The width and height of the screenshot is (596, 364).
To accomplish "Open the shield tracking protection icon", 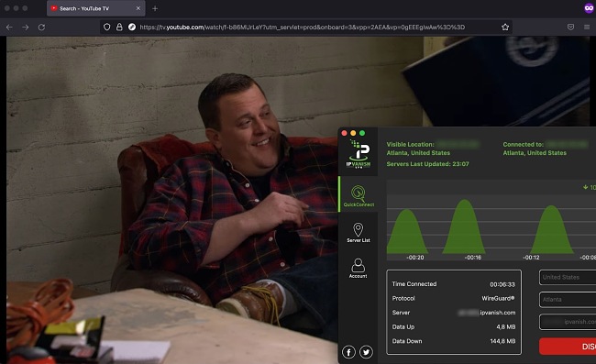I will pos(106,27).
